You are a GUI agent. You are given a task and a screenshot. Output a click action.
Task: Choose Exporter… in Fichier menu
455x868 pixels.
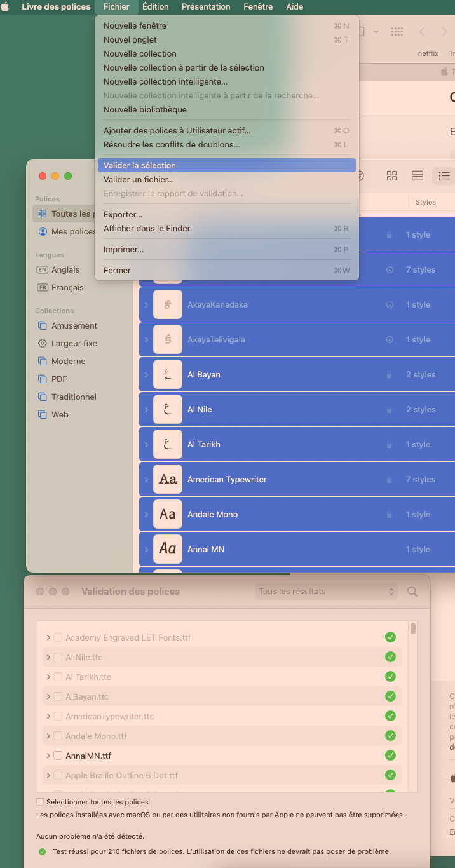tap(227, 215)
